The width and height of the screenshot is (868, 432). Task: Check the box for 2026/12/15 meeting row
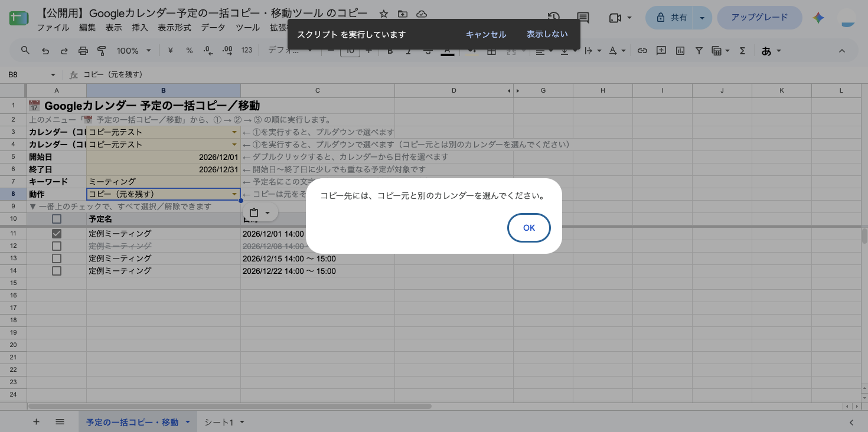coord(57,258)
